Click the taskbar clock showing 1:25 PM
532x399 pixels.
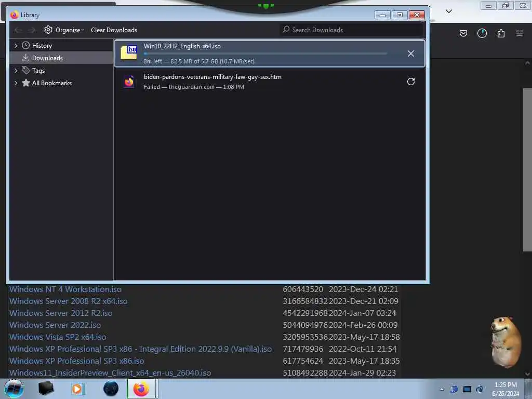coord(506,389)
